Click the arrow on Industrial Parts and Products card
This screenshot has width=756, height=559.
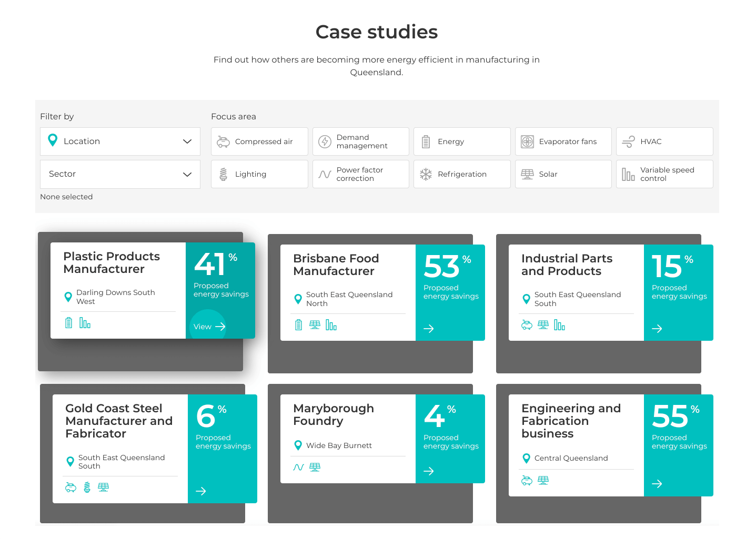(x=657, y=329)
